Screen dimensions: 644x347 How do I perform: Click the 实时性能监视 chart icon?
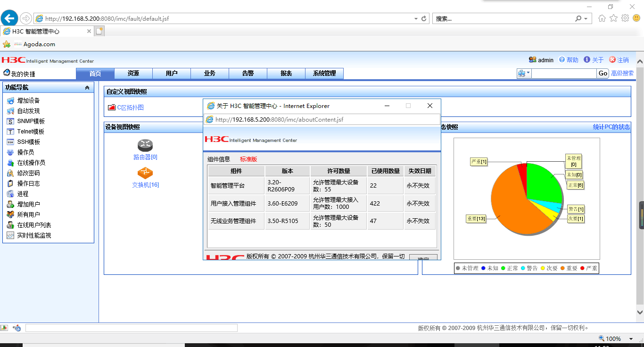[x=10, y=235]
